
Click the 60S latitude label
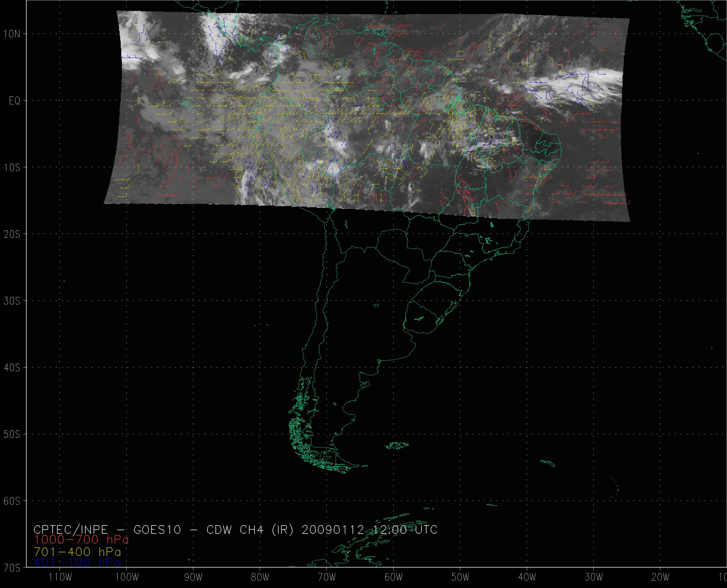point(12,501)
